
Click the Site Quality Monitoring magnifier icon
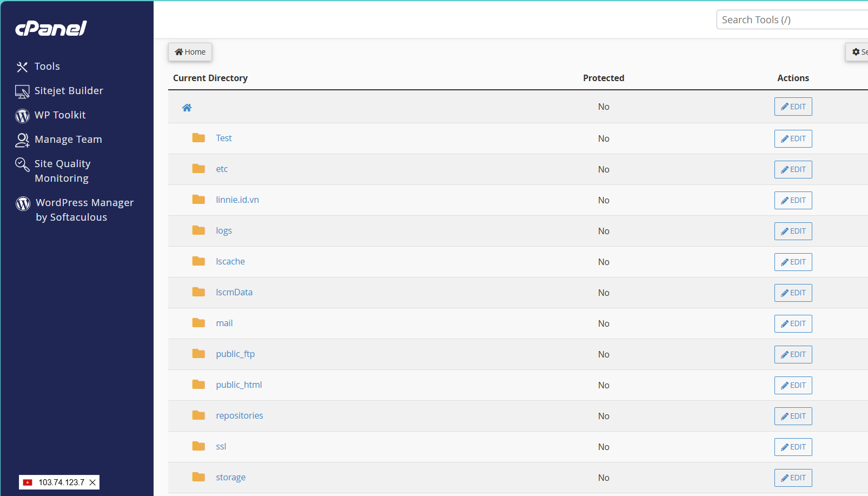pyautogui.click(x=22, y=164)
